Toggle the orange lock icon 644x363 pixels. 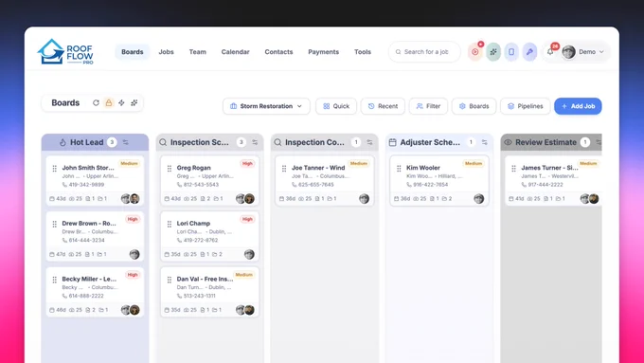tap(109, 102)
